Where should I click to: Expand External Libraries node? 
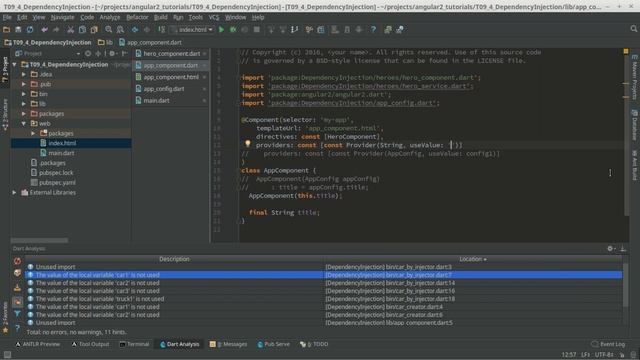pyautogui.click(x=15, y=192)
